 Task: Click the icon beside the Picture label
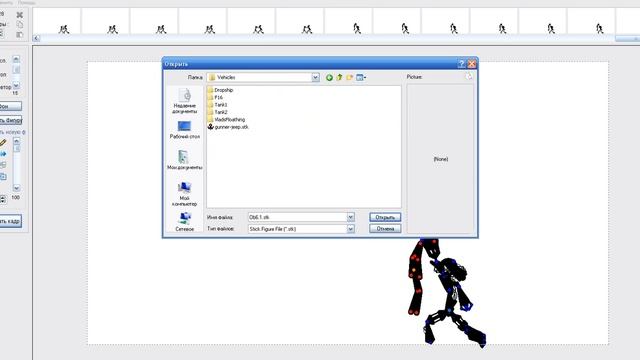pos(469,76)
